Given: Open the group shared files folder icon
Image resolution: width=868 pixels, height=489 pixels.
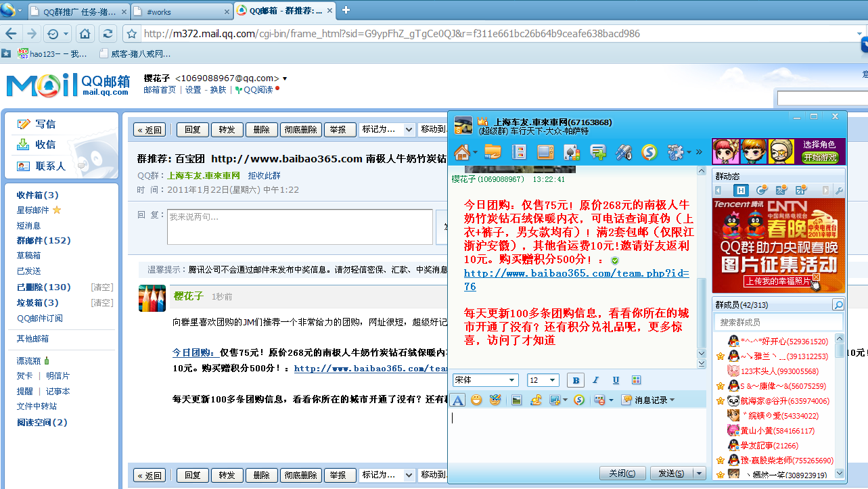Looking at the screenshot, I should [x=493, y=152].
